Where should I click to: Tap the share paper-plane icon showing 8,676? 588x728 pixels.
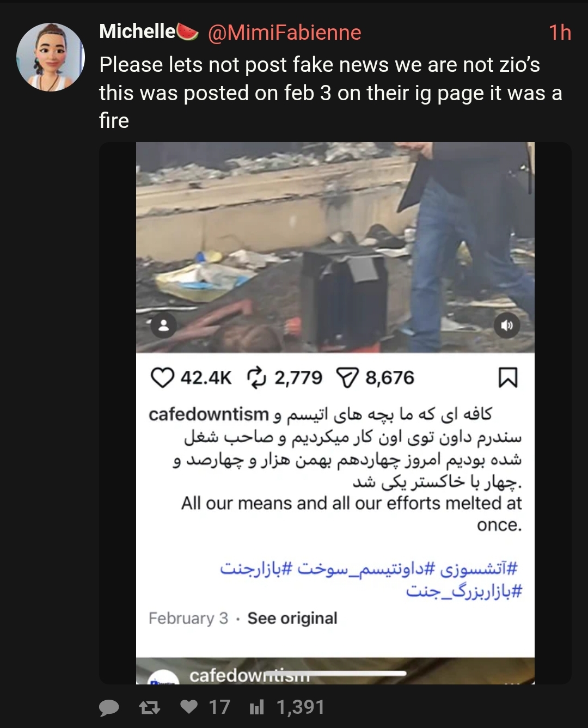[x=348, y=377]
